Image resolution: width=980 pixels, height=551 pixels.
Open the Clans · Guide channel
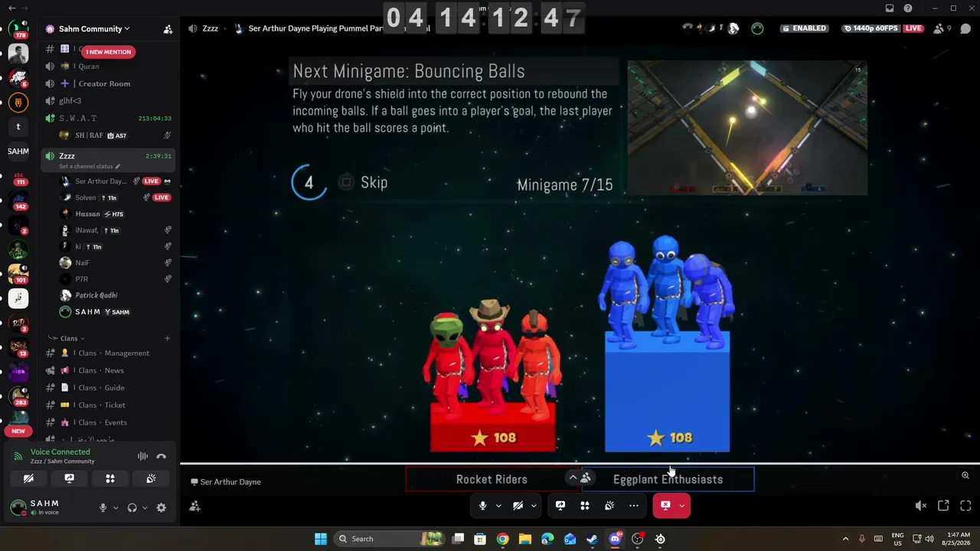(x=109, y=388)
